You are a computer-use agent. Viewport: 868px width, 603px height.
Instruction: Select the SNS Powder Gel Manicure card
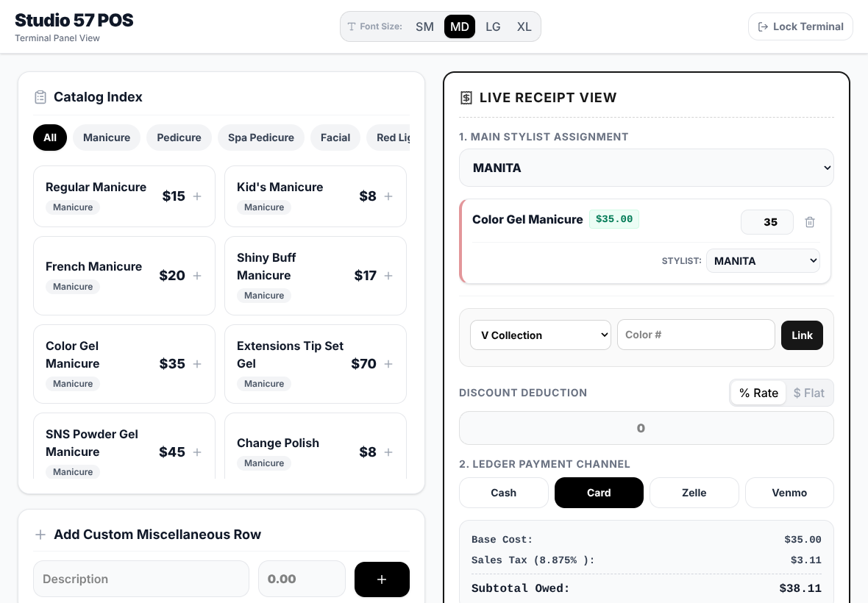(124, 446)
